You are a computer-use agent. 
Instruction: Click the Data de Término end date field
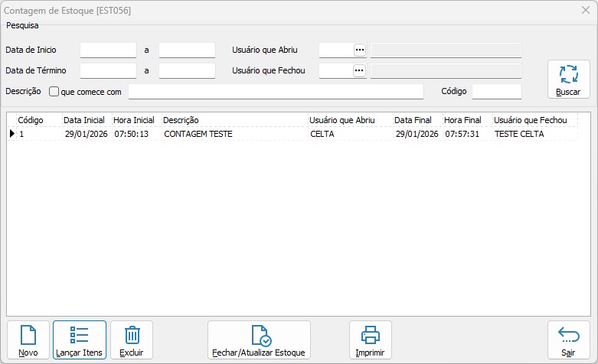point(187,70)
